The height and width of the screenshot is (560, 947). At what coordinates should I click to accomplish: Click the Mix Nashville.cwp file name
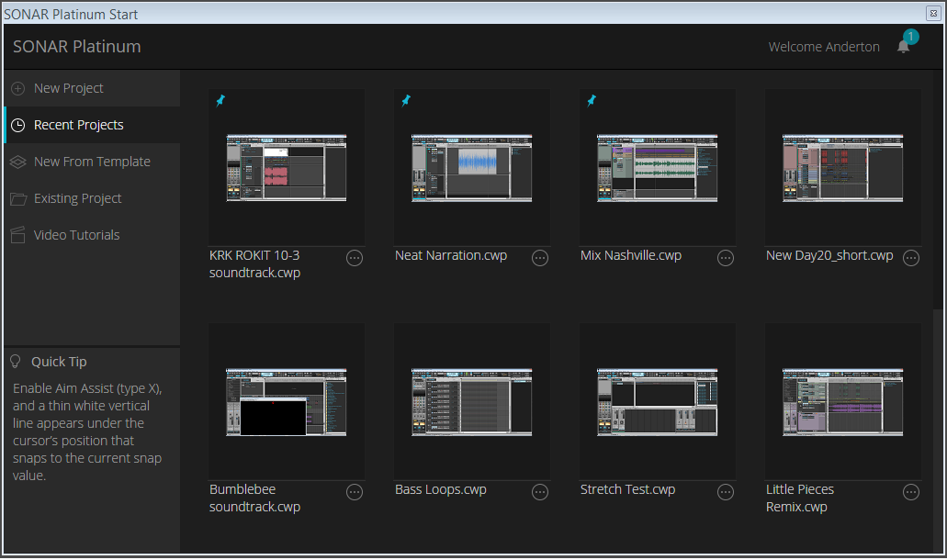(630, 256)
